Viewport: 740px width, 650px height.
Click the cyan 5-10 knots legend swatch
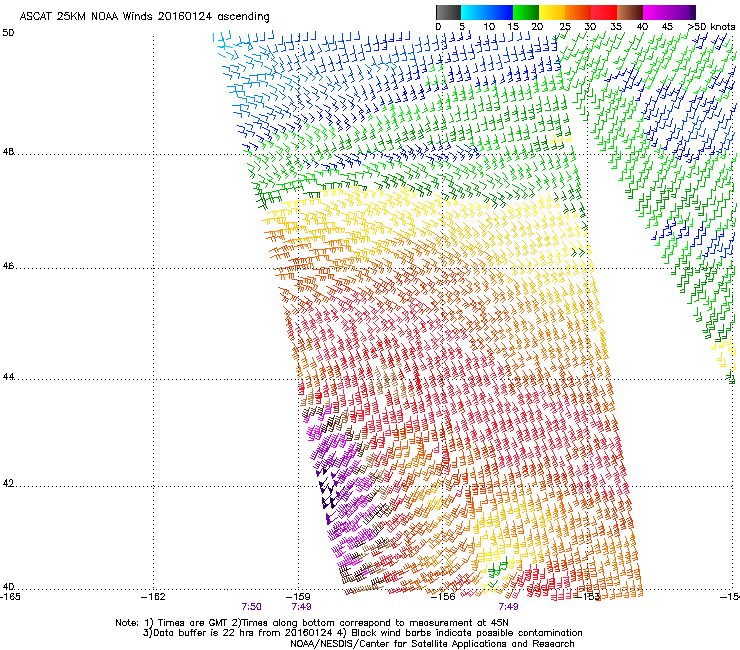[x=473, y=12]
